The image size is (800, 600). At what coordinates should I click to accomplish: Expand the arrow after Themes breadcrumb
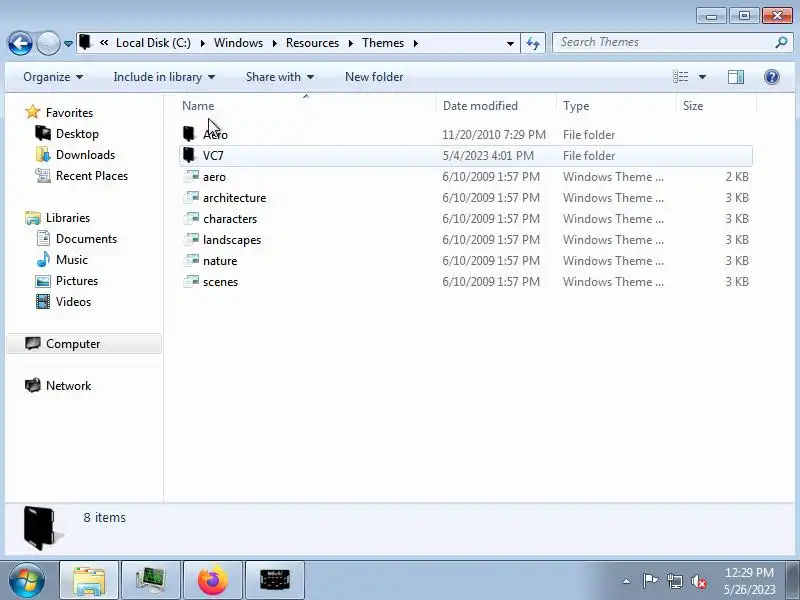tap(416, 43)
